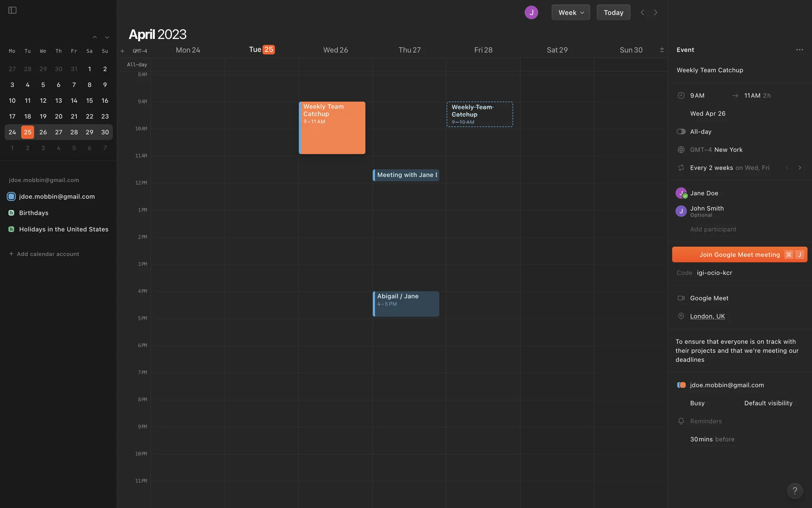Screen dimensions: 812x508
Task: Click the Add participant field
Action: coord(713,229)
